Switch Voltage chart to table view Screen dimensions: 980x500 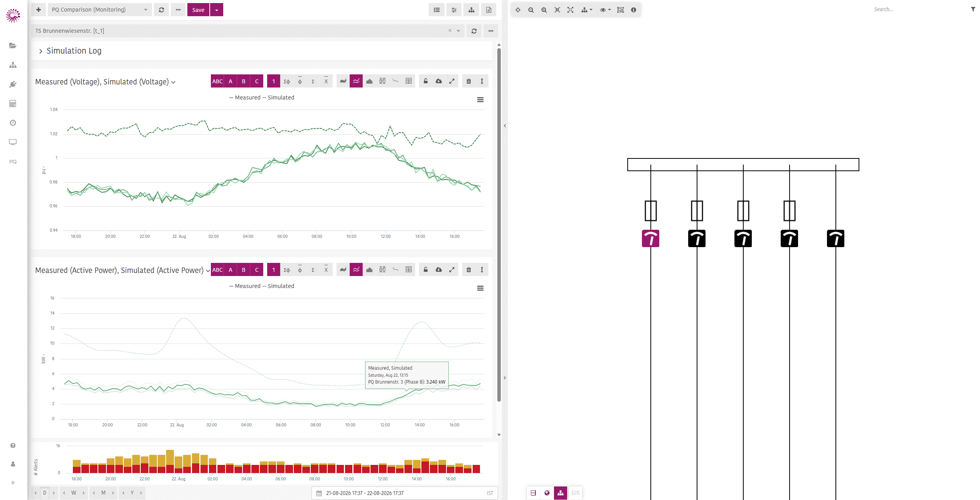(409, 81)
